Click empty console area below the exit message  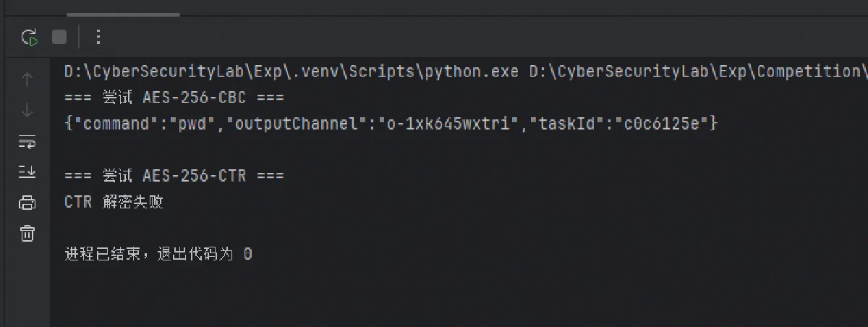(x=459, y=297)
